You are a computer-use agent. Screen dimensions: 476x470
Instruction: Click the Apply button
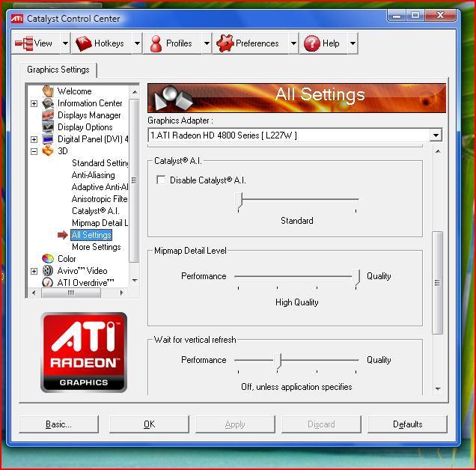pyautogui.click(x=235, y=424)
